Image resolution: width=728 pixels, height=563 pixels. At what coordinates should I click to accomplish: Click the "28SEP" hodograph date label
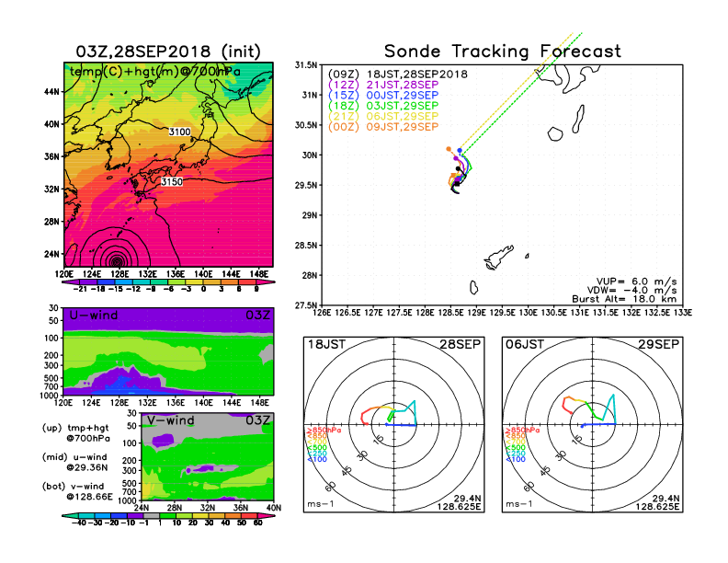(x=461, y=345)
